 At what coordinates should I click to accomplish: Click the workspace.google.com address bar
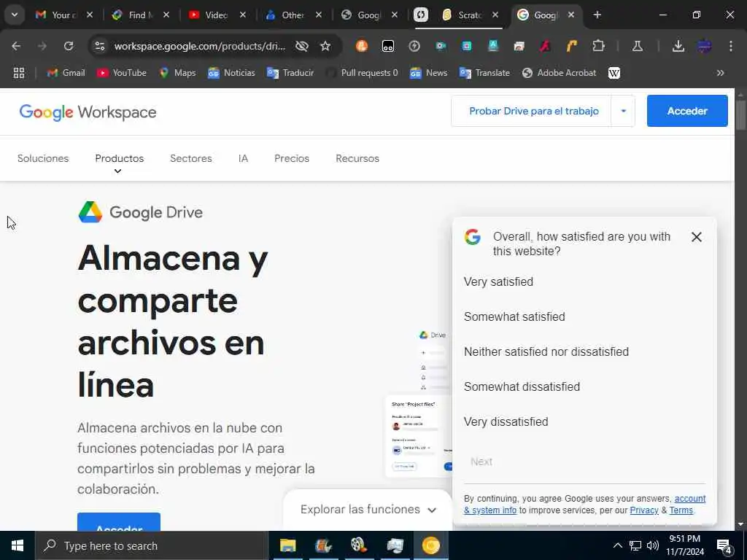pos(200,46)
